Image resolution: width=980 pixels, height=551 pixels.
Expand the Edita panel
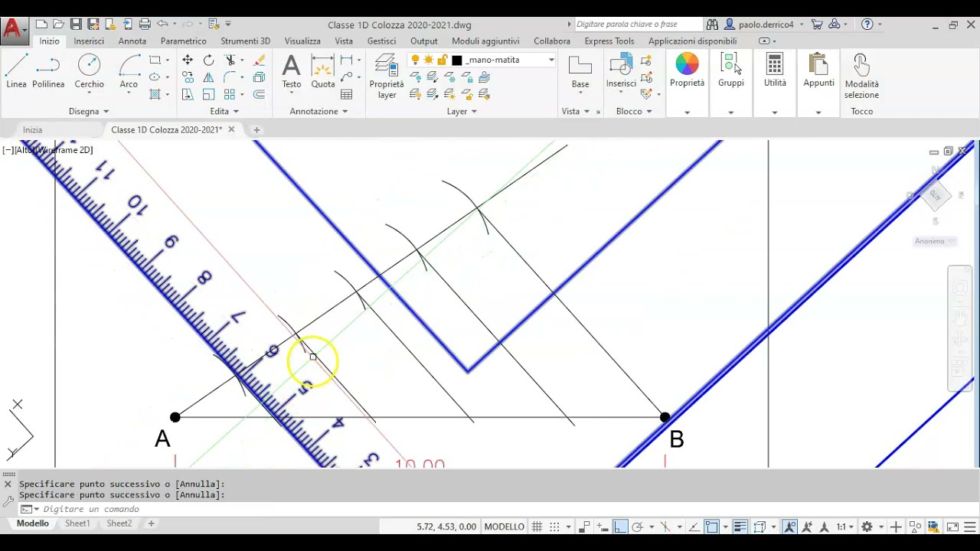pos(224,111)
